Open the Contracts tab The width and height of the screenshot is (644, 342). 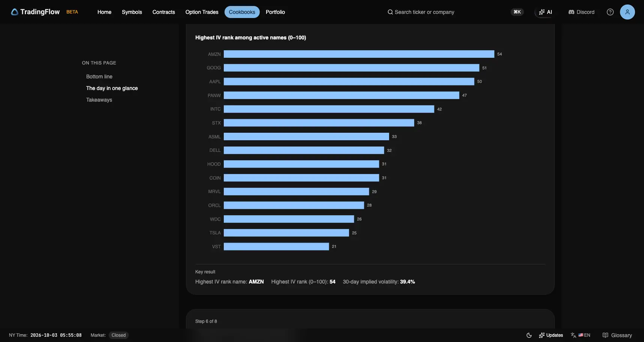tap(164, 12)
